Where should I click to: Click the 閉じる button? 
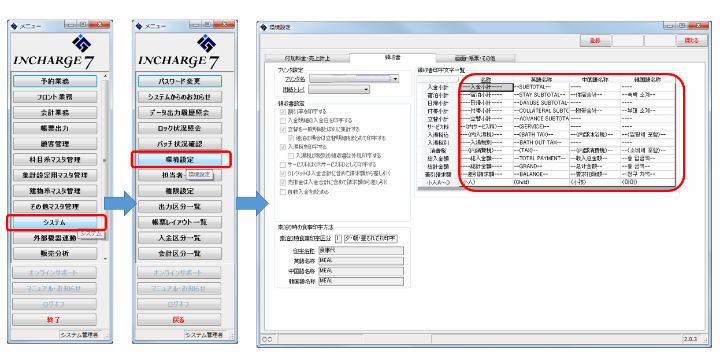pos(692,40)
